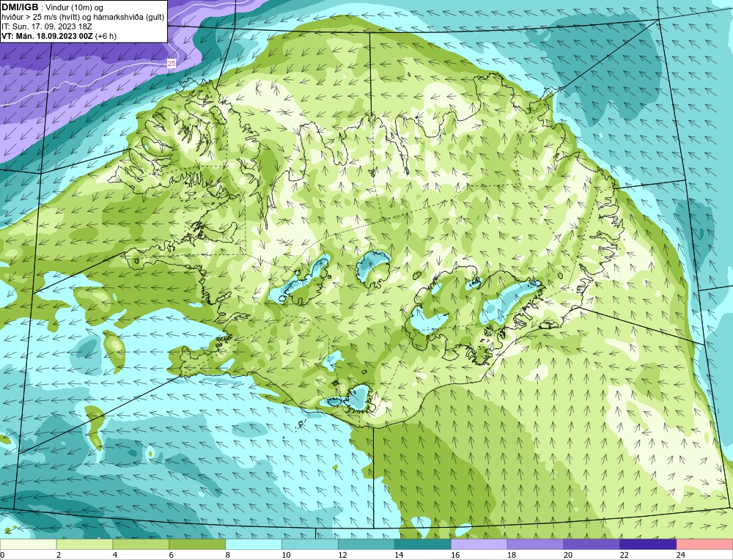Click the legend value '22'
Image resolution: width=733 pixels, height=560 pixels.
pyautogui.click(x=624, y=555)
